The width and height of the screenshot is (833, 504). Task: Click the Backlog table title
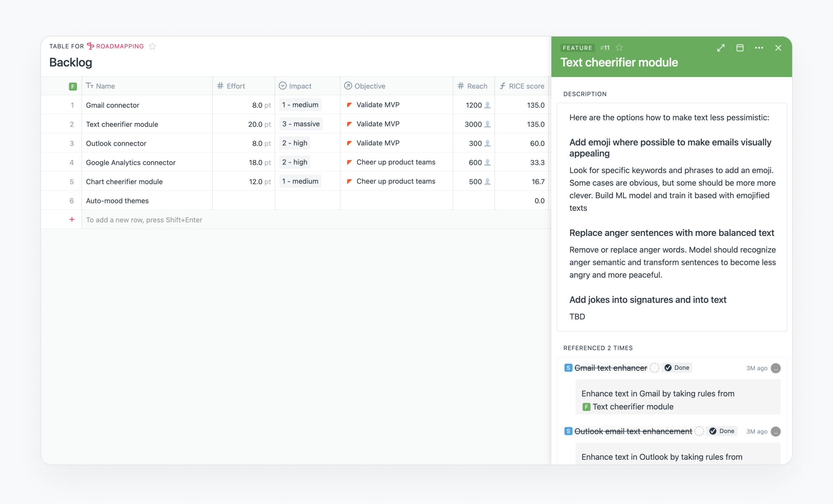point(71,62)
